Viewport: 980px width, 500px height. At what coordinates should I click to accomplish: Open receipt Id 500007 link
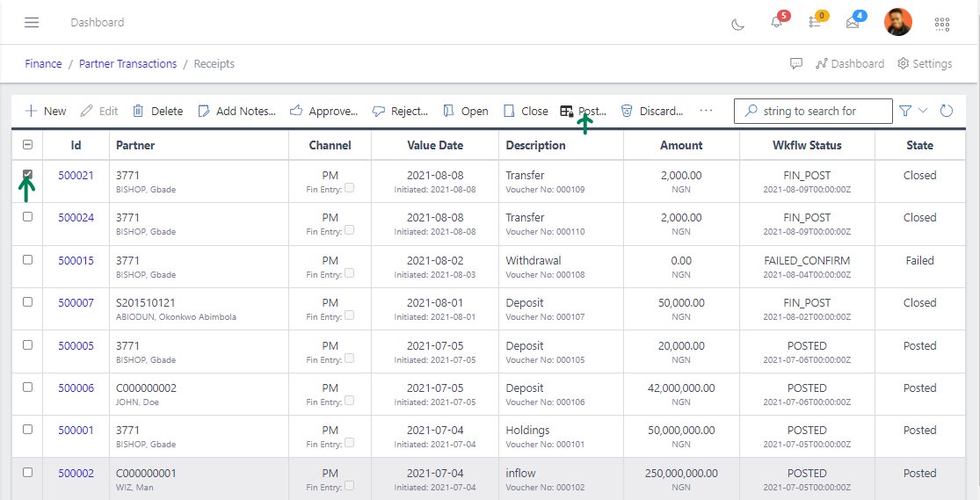76,302
